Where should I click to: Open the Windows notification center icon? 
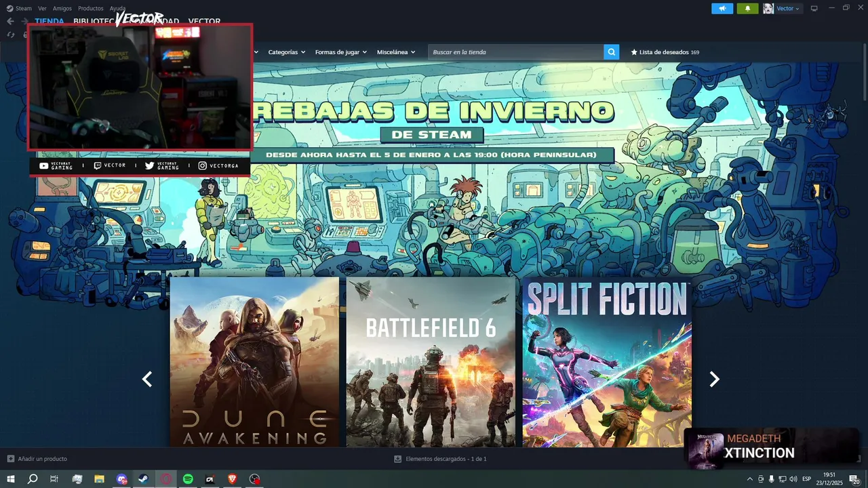point(854,479)
